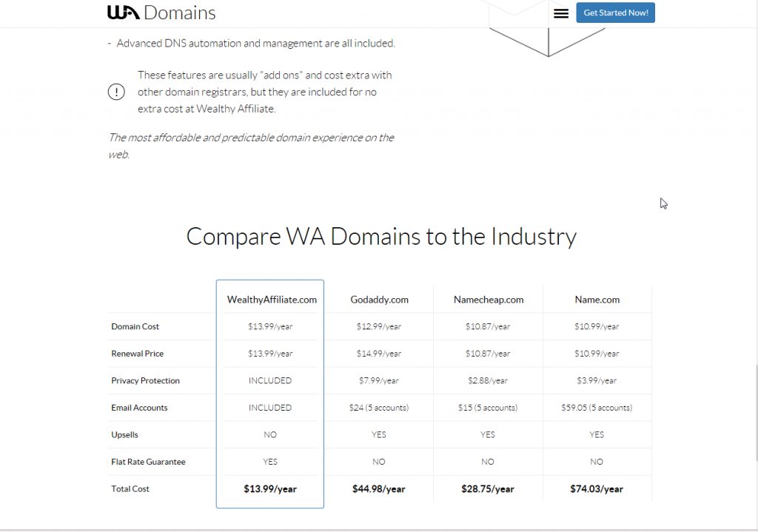Click the Domain Cost row label
758x532 pixels.
135,326
